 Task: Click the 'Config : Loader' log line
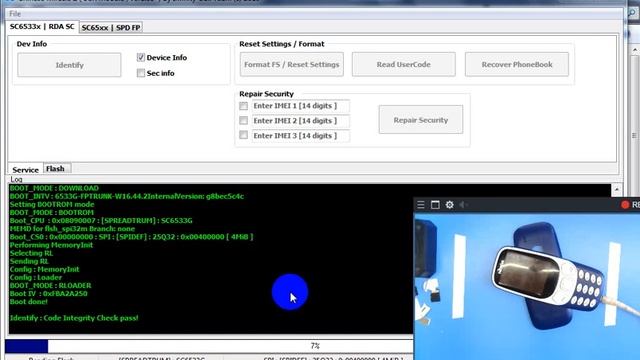[x=36, y=278]
